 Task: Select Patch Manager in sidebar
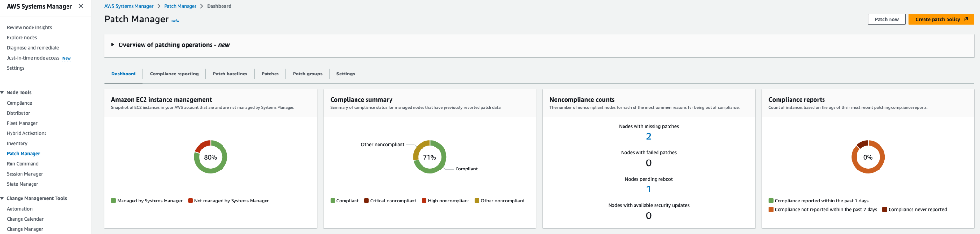click(x=23, y=153)
